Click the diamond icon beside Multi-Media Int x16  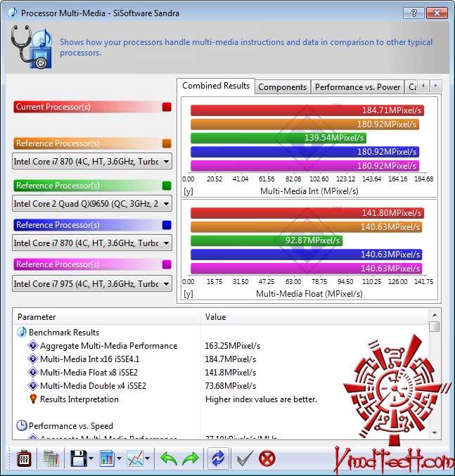33,359
